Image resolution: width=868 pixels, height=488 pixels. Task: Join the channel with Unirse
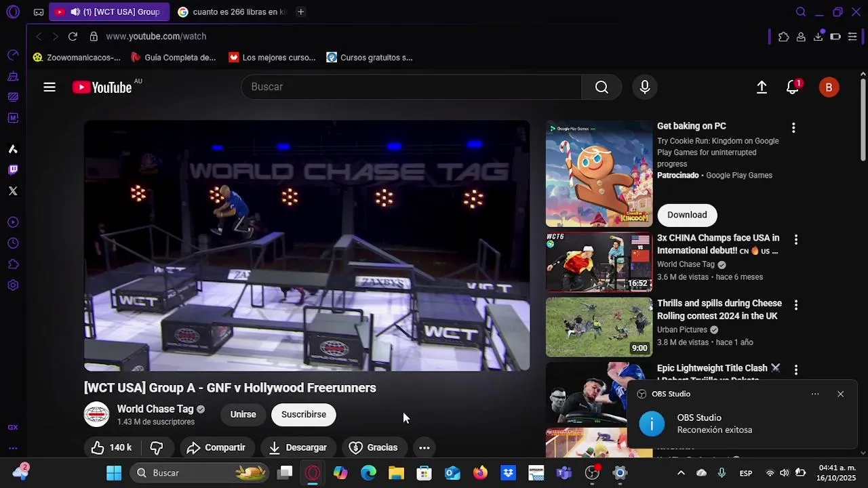[243, 414]
